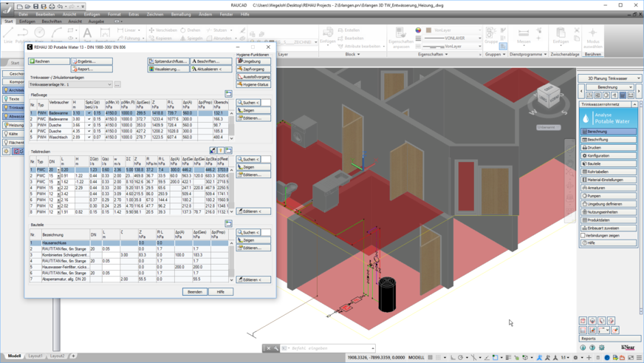Viewport: 644px width, 363px height.
Task: Toggle Spitz checkbox for the Waschtisch row
Action: point(89,138)
